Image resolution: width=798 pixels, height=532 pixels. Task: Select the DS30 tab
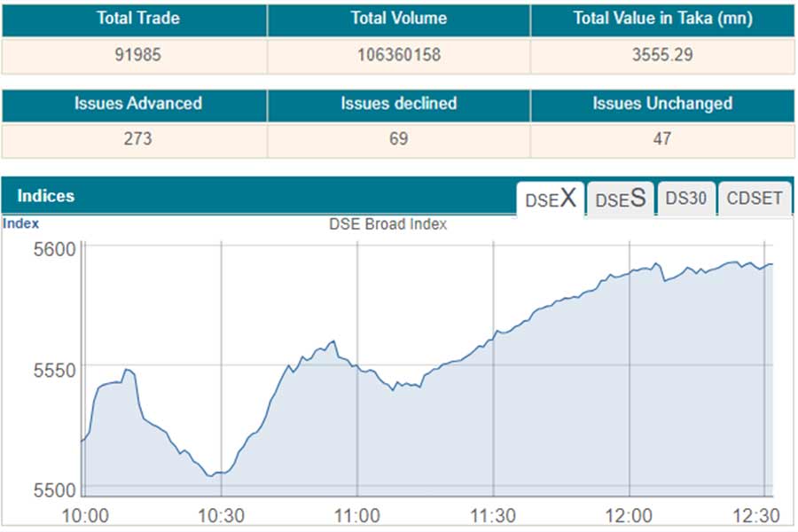point(686,199)
